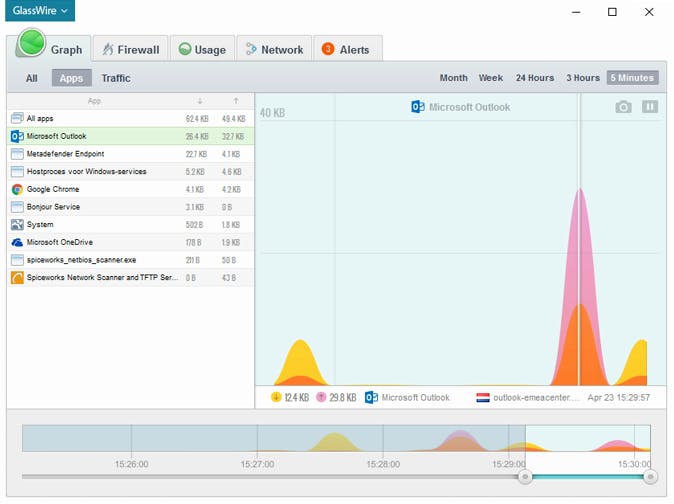The width and height of the screenshot is (674, 504).
Task: Select the Traffic view filter
Action: (116, 78)
